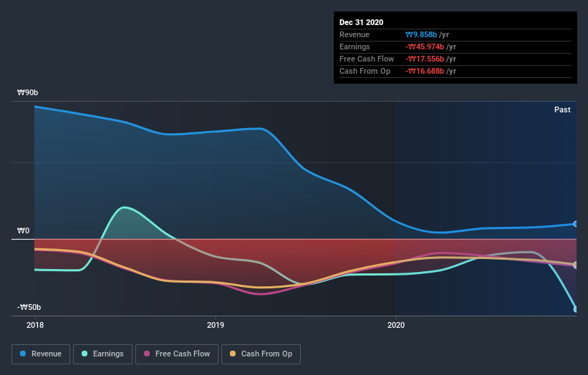Click the ₩90b y-axis label

pos(27,92)
